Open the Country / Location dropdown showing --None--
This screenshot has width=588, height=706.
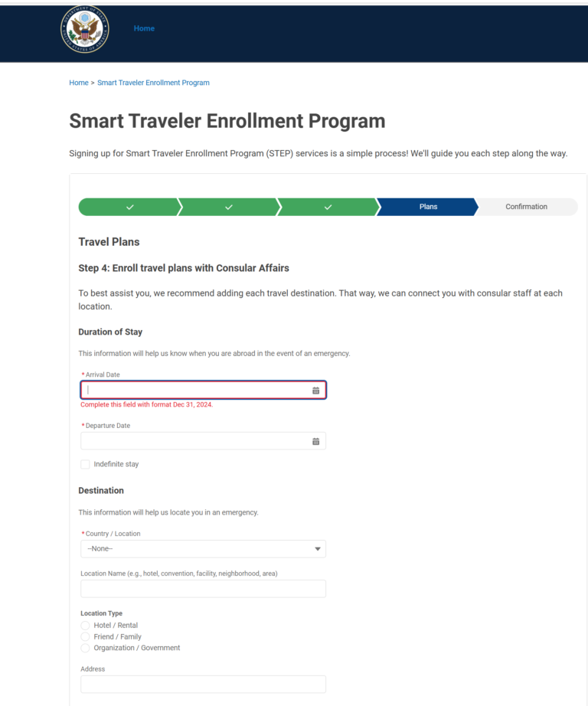coord(203,548)
